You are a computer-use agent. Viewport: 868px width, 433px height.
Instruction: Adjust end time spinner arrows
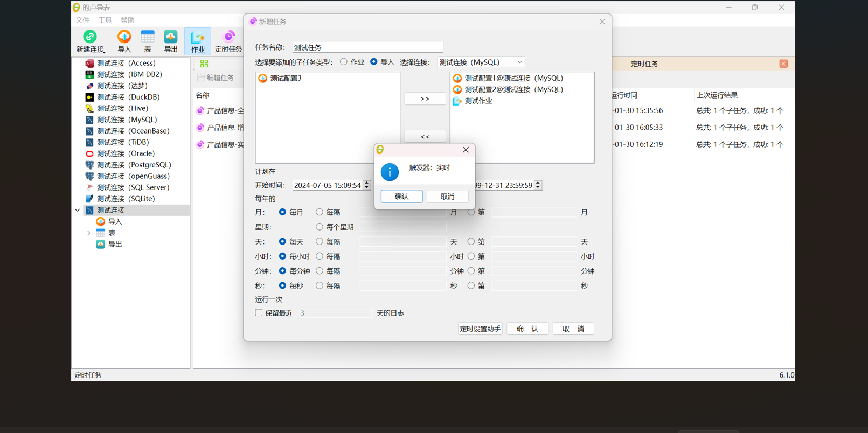tap(538, 185)
